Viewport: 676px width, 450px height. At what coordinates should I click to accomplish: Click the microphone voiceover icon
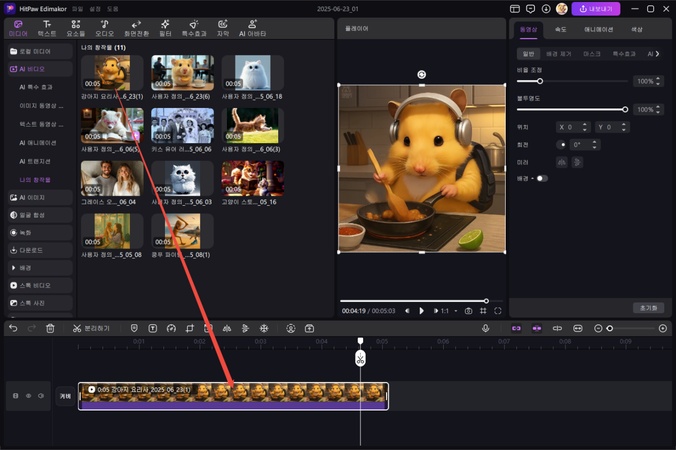[485, 328]
